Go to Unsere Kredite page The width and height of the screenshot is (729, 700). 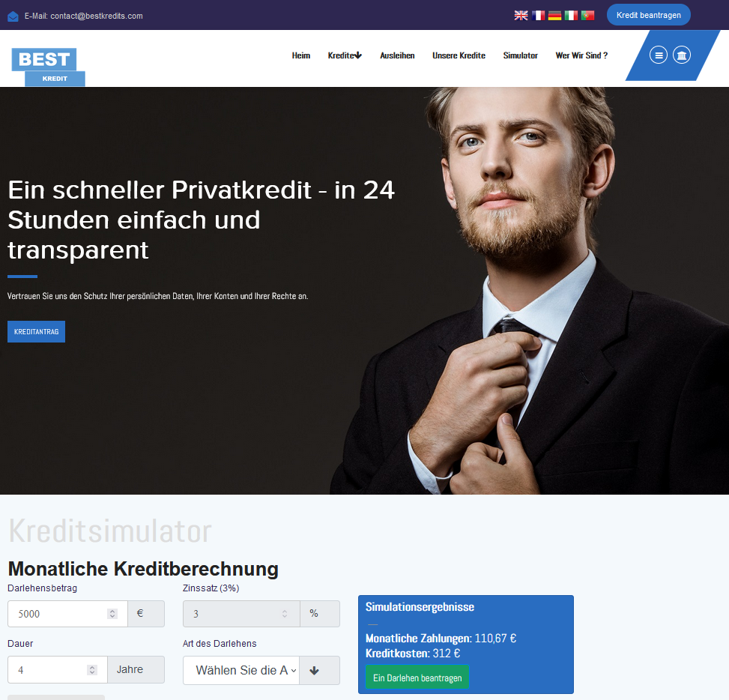(459, 55)
